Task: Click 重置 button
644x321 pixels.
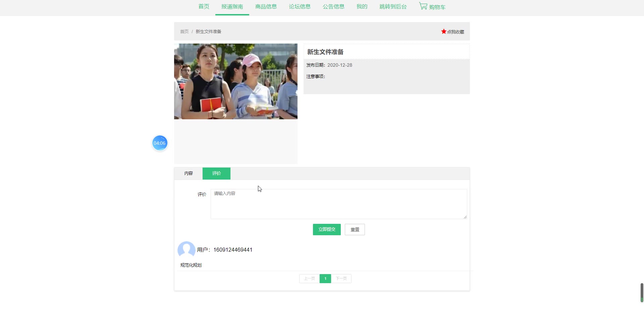Action: pyautogui.click(x=355, y=230)
